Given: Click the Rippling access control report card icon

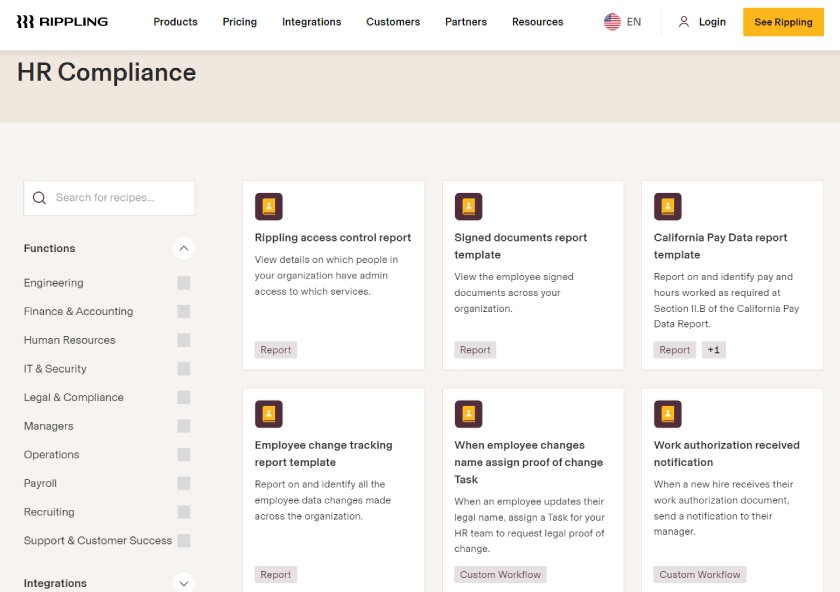Looking at the screenshot, I should (269, 207).
